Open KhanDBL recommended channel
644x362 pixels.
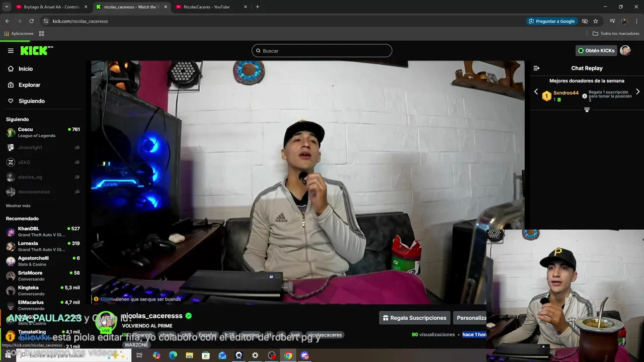[x=43, y=231]
